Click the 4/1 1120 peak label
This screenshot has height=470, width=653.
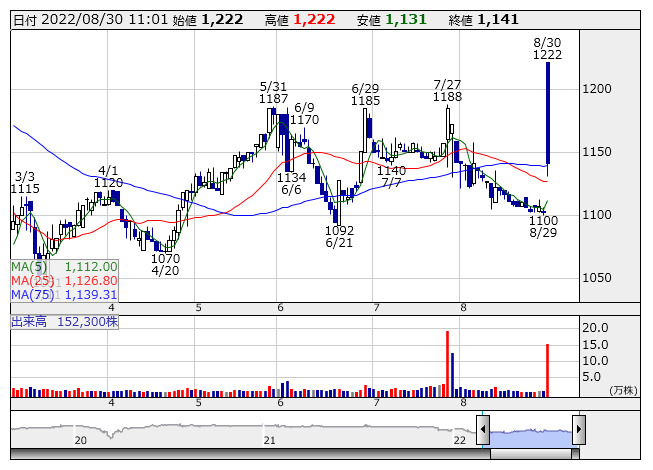108,177
